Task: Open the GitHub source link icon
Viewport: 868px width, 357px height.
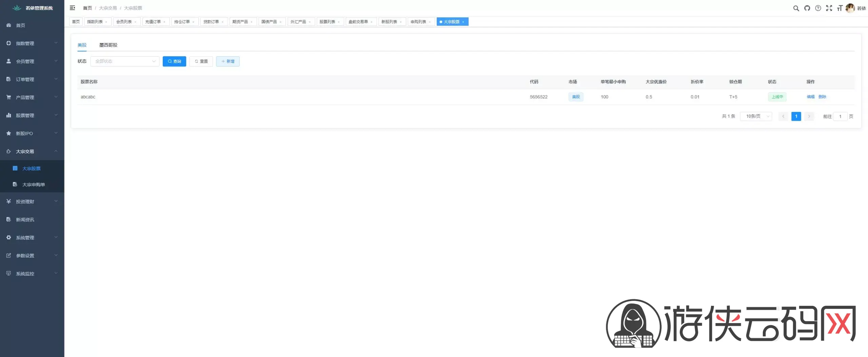Action: tap(807, 8)
